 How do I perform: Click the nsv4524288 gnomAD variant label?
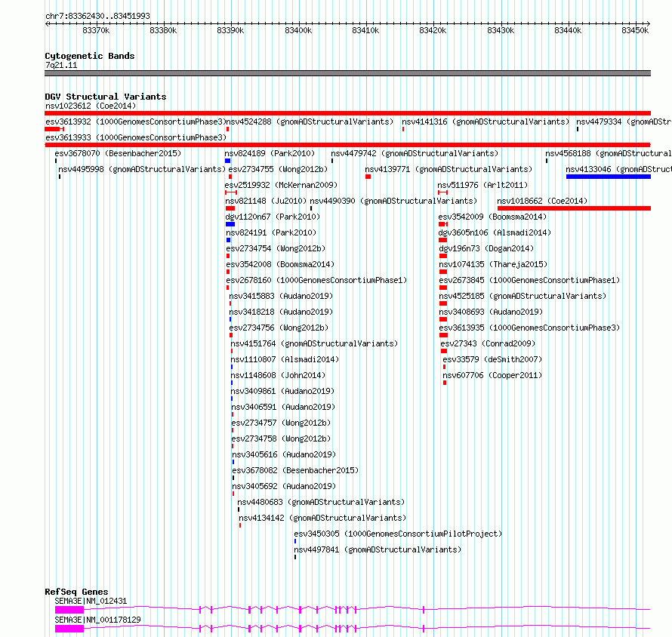(310, 122)
